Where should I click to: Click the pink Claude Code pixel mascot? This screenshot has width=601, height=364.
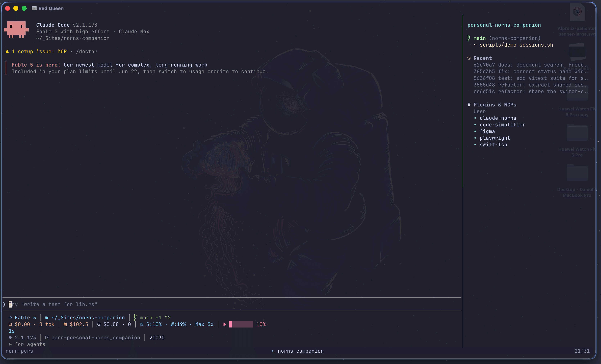point(16,29)
